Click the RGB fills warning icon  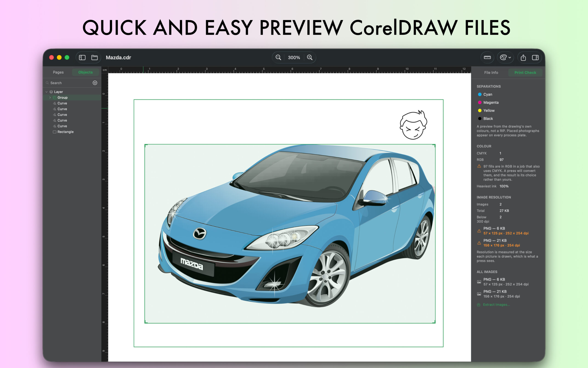(479, 166)
